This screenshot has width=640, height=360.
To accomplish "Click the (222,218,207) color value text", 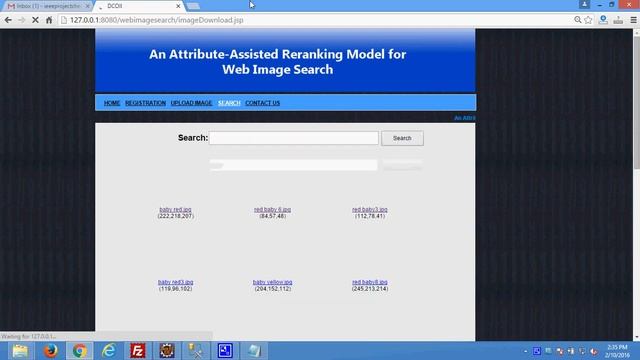I will tap(176, 216).
